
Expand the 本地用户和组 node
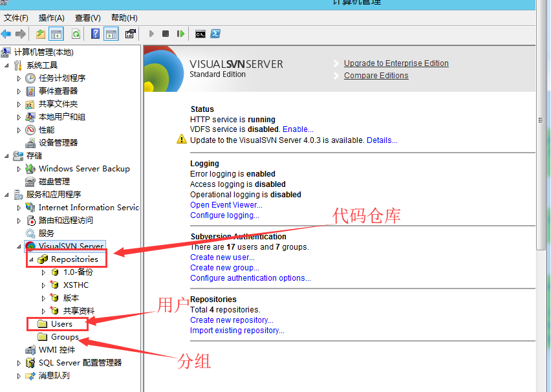[x=19, y=117]
